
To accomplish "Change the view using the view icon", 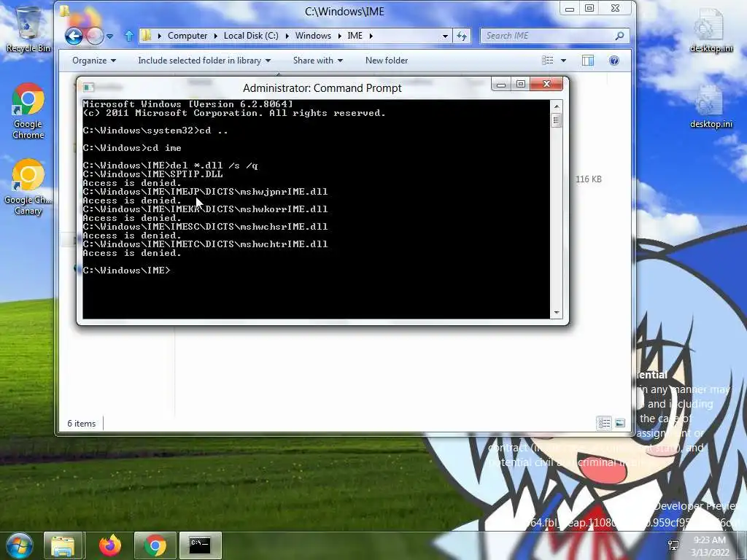I will [548, 61].
